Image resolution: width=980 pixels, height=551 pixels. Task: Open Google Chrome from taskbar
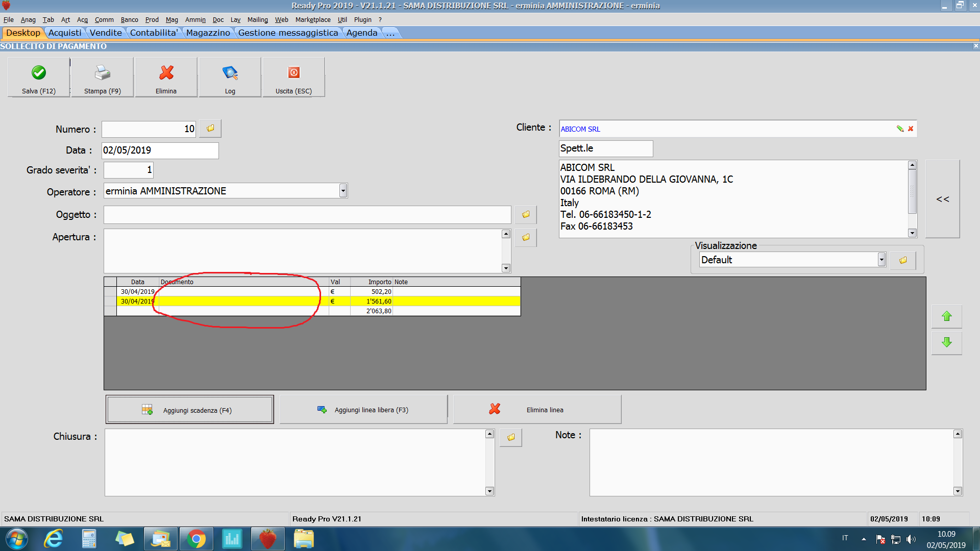pyautogui.click(x=197, y=539)
